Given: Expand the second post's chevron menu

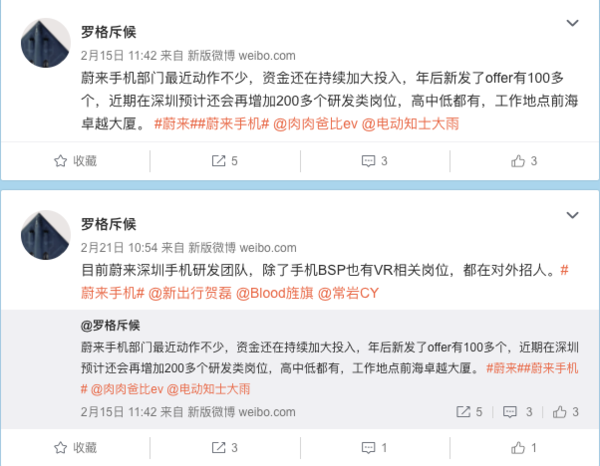Looking at the screenshot, I should click(572, 215).
